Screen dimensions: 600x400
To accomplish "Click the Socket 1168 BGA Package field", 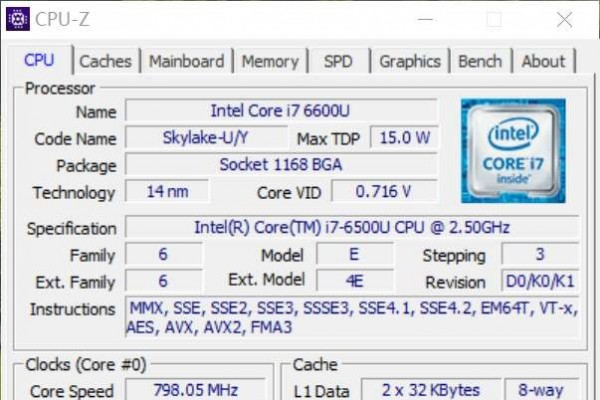I will click(280, 164).
